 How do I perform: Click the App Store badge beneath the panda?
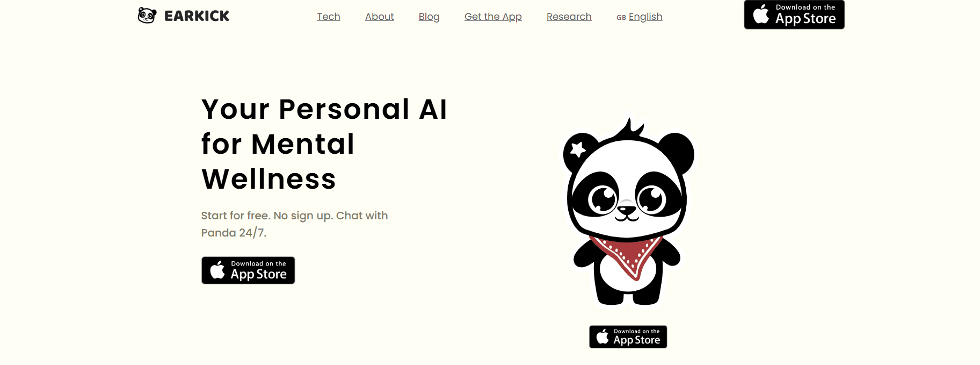point(628,337)
